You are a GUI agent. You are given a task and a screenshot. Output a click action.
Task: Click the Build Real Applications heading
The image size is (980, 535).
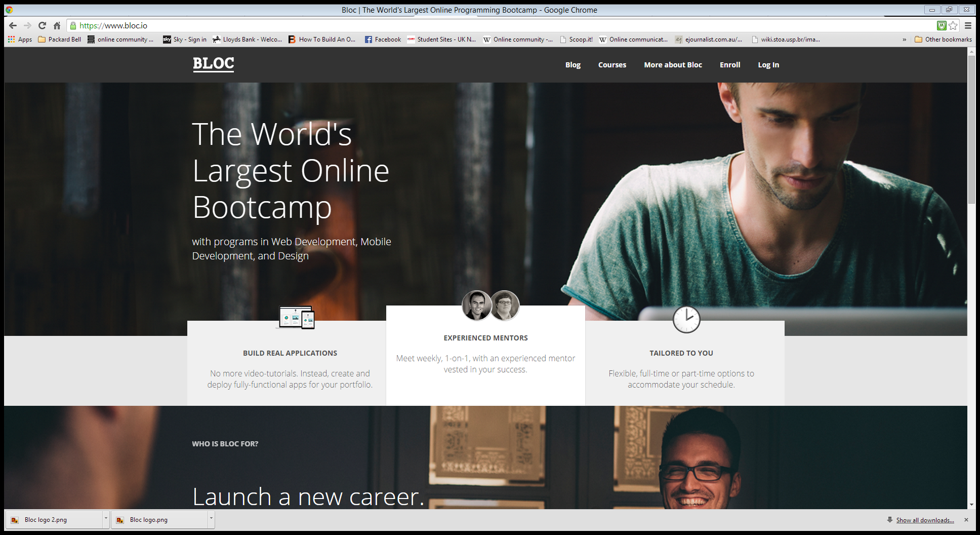point(290,353)
